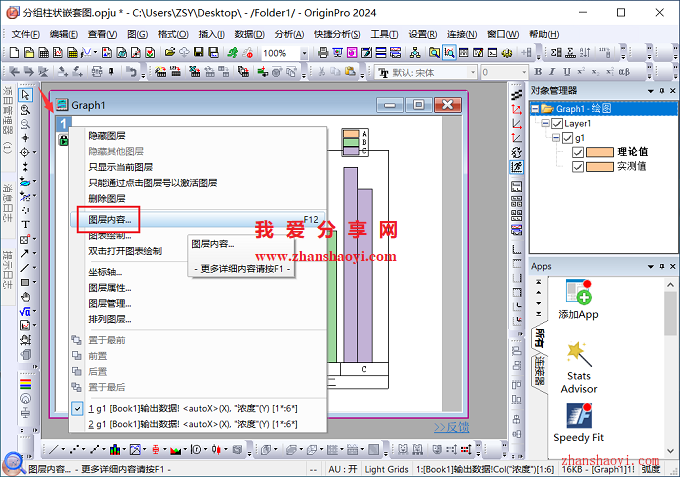This screenshot has height=477, width=680.
Task: Open the Script Window toolbar icon
Action: pyautogui.click(x=492, y=52)
